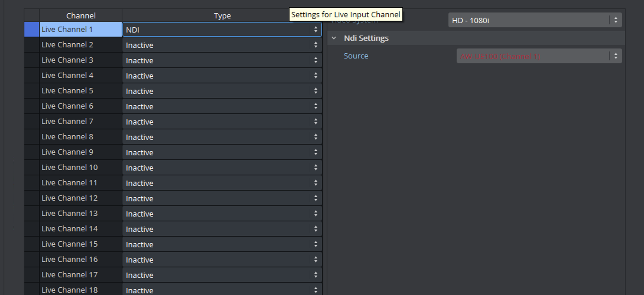The height and width of the screenshot is (295, 644).
Task: Click the Channel column header
Action: point(81,16)
